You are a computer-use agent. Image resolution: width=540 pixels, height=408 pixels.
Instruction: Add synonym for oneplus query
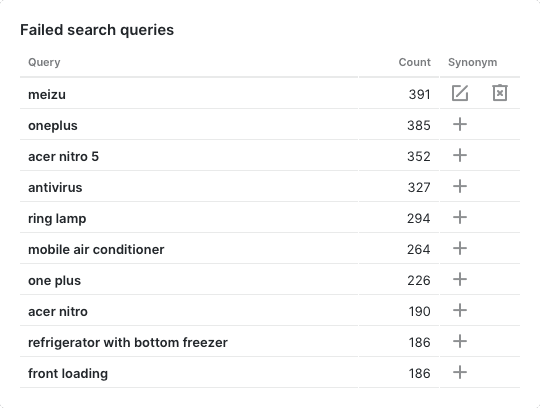click(x=460, y=124)
